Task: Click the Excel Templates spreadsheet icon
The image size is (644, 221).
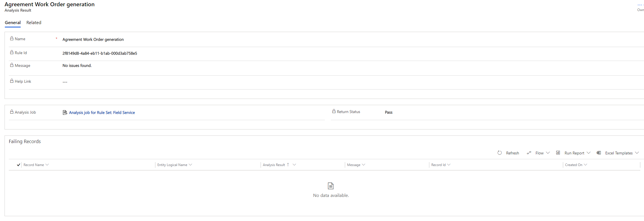Action: coord(599,153)
